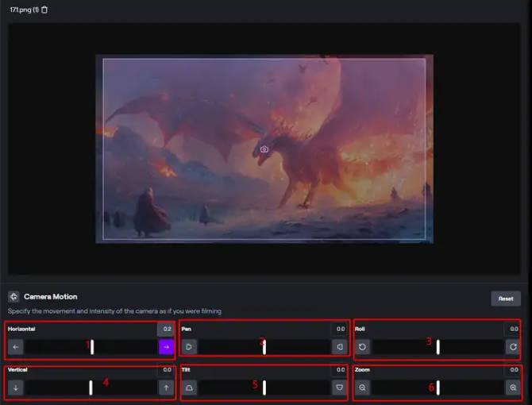
Task: Rotate camera clockwise with Roll button
Action: pos(513,347)
